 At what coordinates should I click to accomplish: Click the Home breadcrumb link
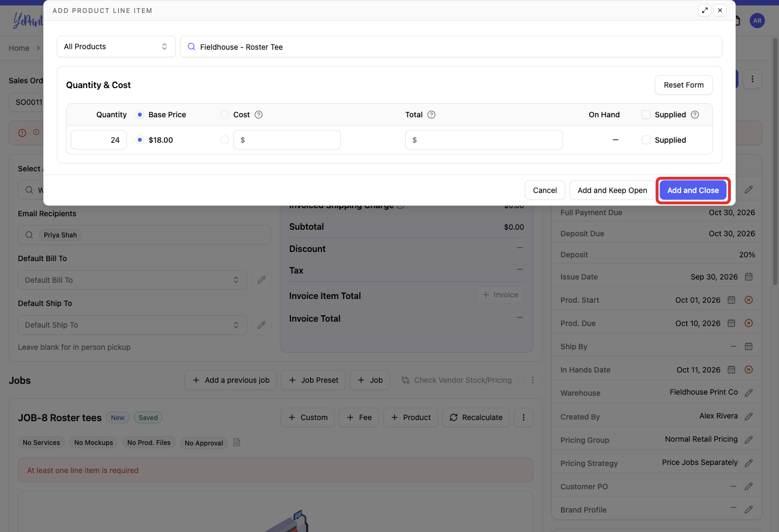point(19,48)
